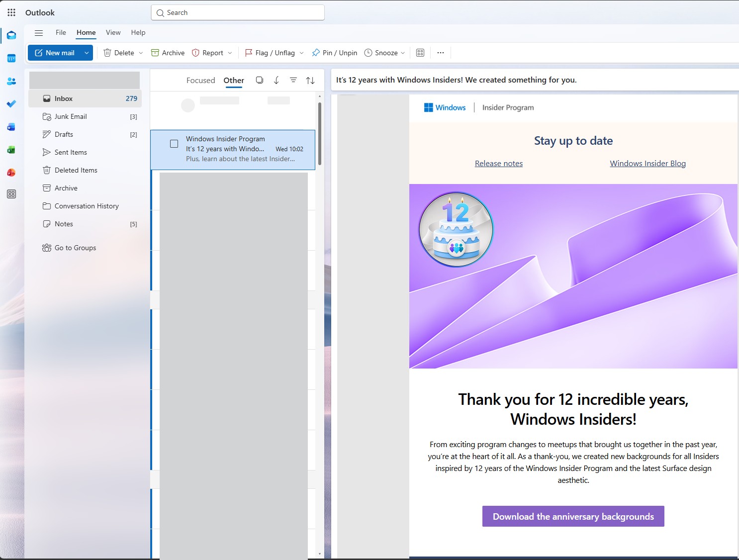Open the People app in the left rail

coord(11,81)
